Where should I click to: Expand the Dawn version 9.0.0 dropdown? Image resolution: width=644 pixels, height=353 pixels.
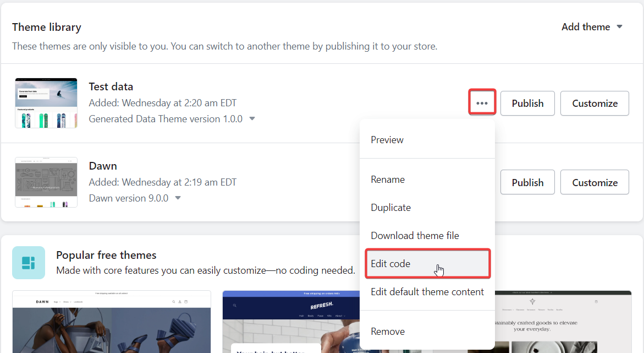[178, 198]
